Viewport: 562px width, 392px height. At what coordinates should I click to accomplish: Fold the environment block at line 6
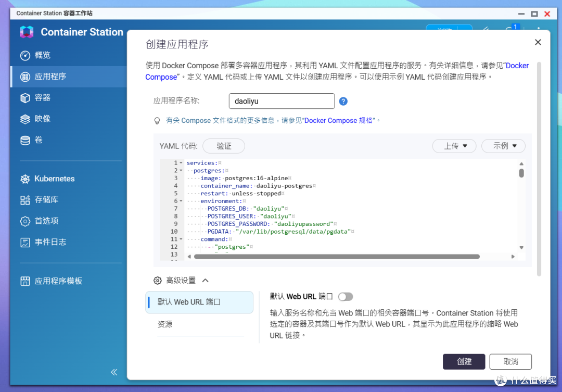coord(181,201)
